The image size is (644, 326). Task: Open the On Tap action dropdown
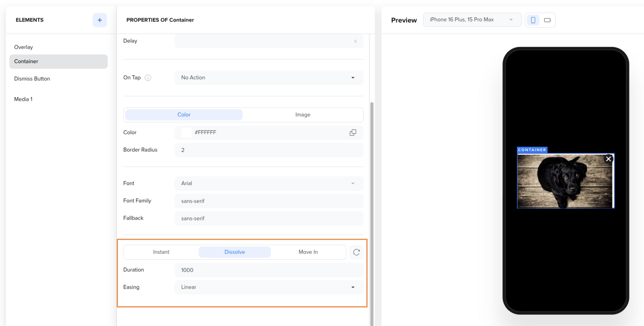click(x=269, y=78)
